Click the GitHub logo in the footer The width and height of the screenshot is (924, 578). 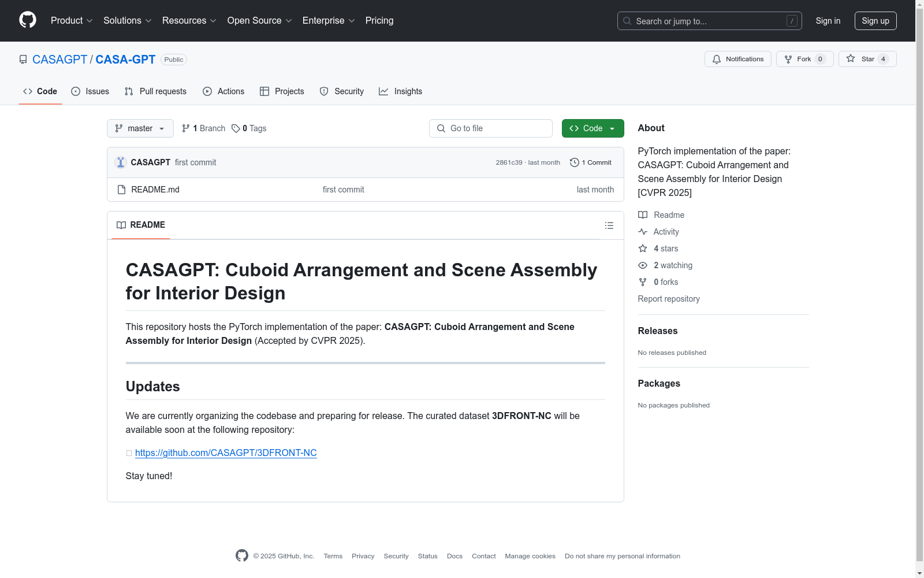(242, 555)
